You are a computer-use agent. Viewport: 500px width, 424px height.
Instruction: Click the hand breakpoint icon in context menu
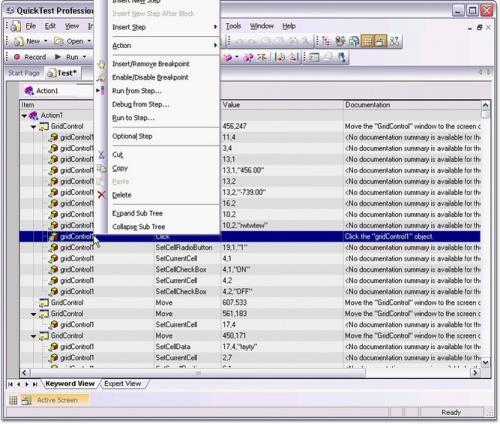pyautogui.click(x=101, y=64)
